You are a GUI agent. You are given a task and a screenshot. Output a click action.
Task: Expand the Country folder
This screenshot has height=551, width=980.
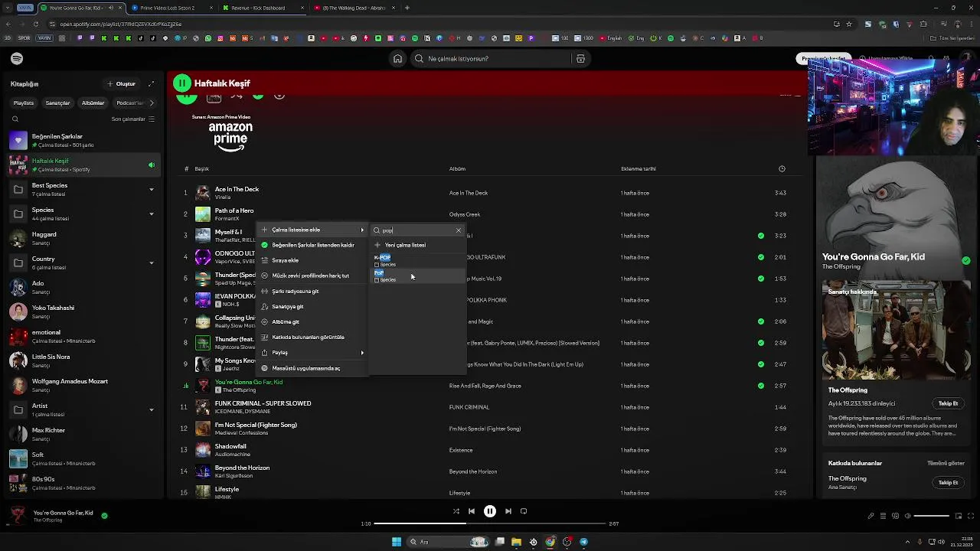(151, 262)
